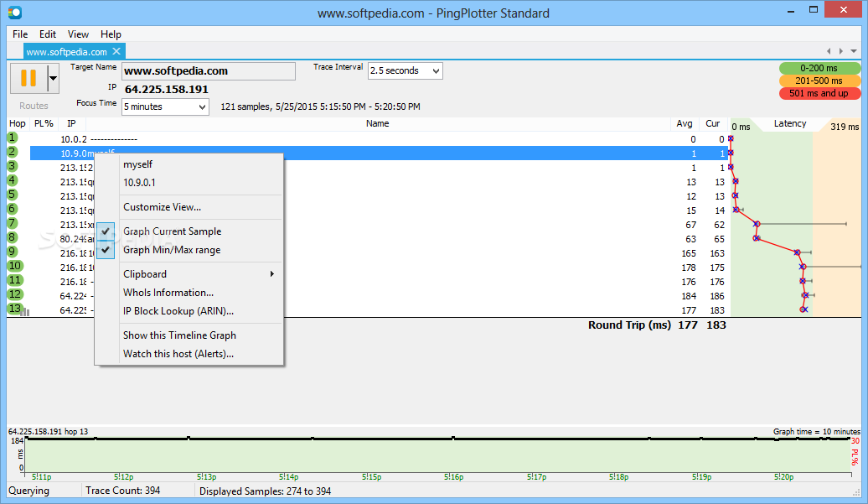Click the Cur column header
The image size is (868, 504).
(713, 123)
